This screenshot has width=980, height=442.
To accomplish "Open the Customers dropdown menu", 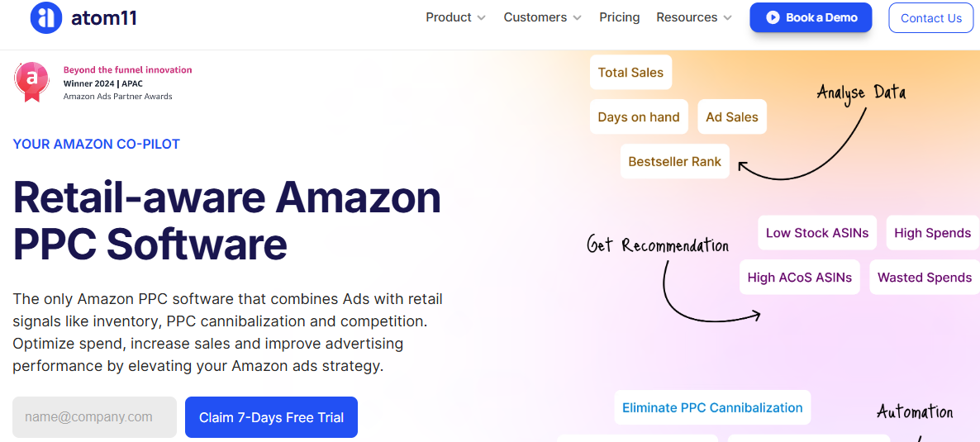I will coord(542,17).
